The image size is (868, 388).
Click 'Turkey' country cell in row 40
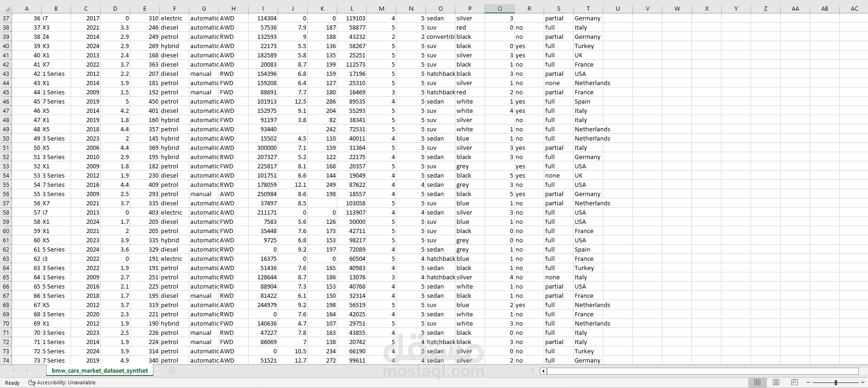[589, 46]
